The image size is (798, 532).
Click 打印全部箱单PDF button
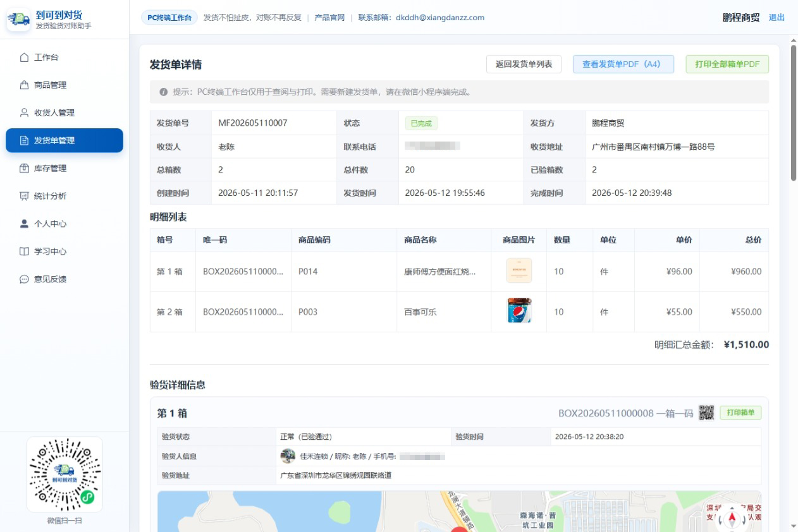pos(727,64)
